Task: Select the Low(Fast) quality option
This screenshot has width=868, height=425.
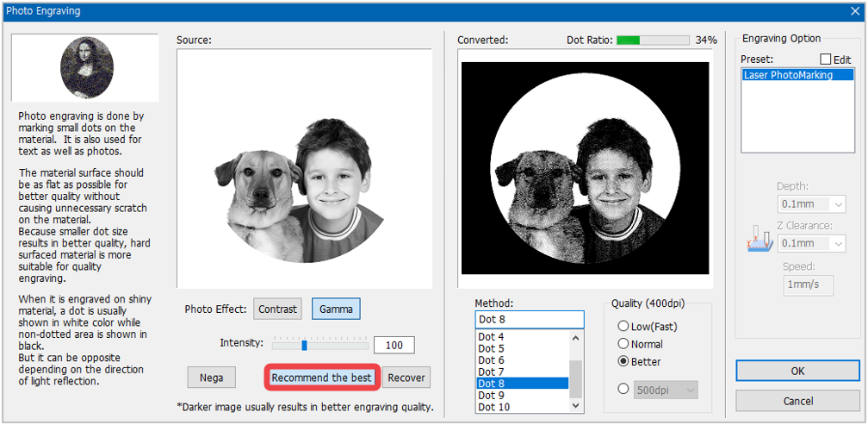Action: click(x=623, y=327)
